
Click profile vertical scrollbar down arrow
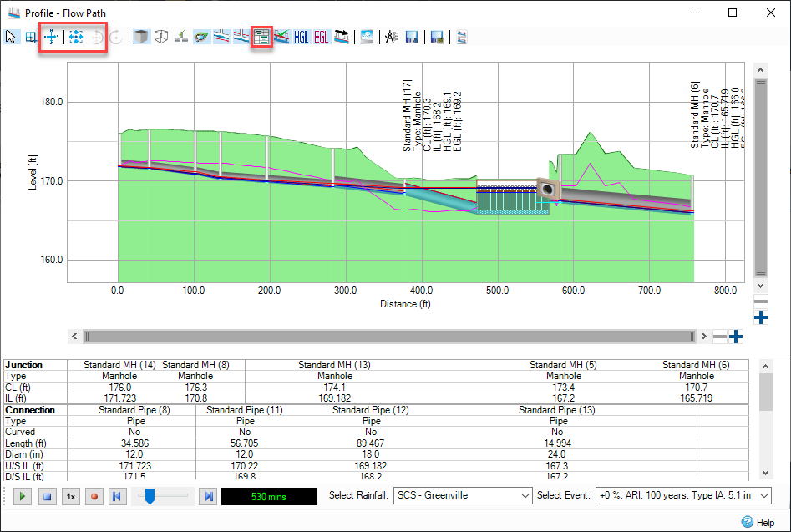[761, 286]
